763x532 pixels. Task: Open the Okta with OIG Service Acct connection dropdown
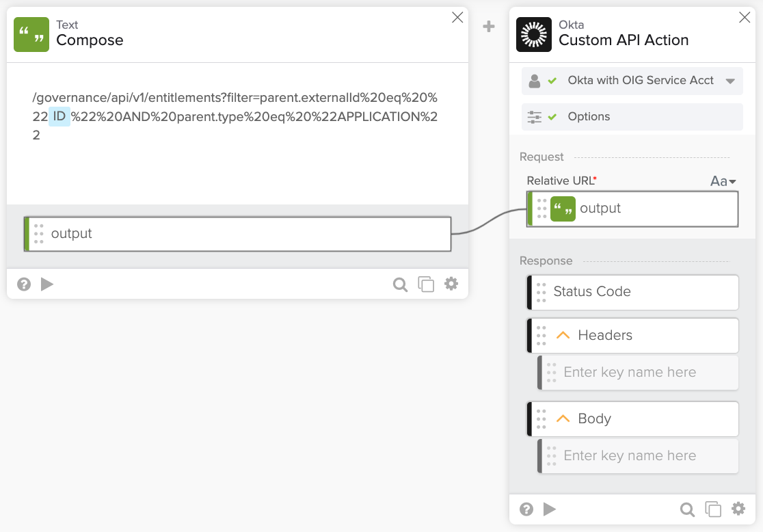[632, 81]
